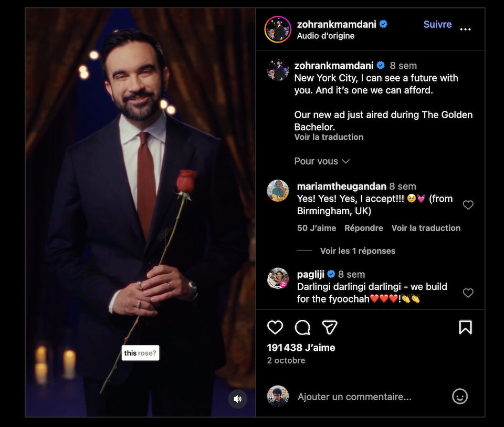Follow the account with the Suivre button
This screenshot has width=504, height=427.
click(437, 24)
